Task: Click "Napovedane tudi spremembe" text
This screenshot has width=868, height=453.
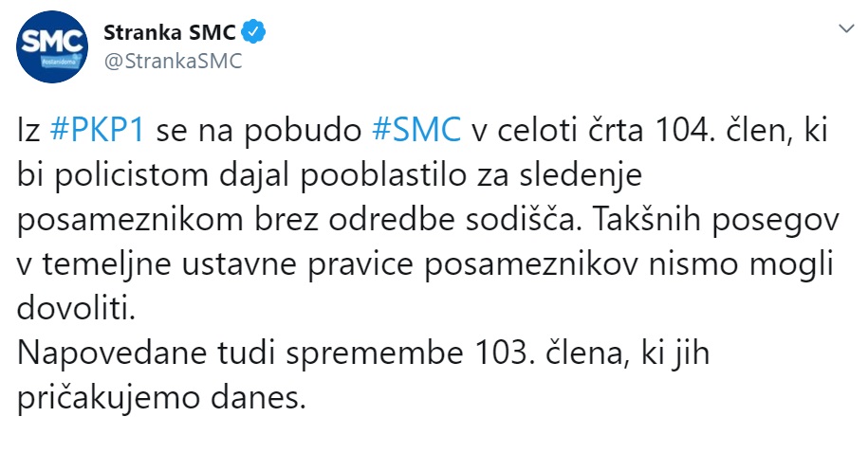Action: [x=201, y=351]
